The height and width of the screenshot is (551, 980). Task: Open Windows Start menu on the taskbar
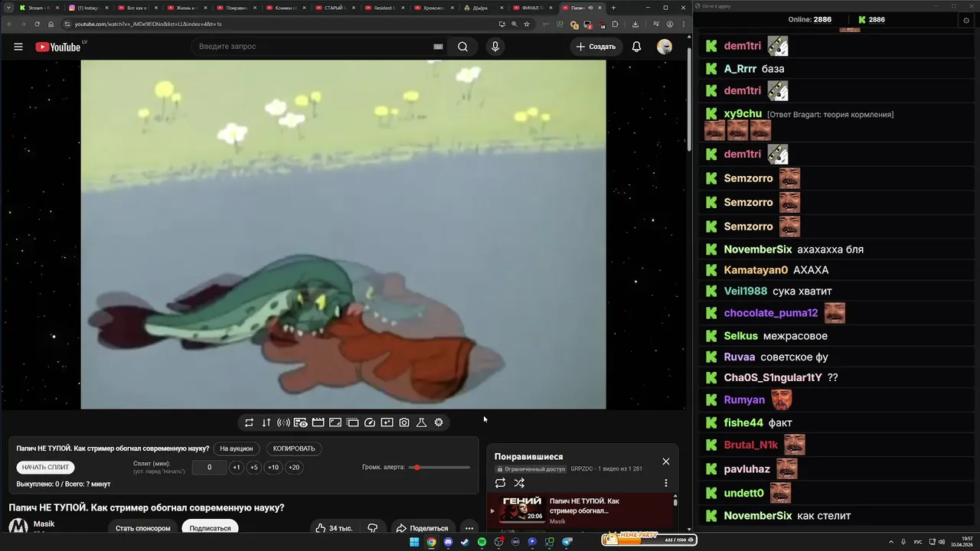(414, 542)
